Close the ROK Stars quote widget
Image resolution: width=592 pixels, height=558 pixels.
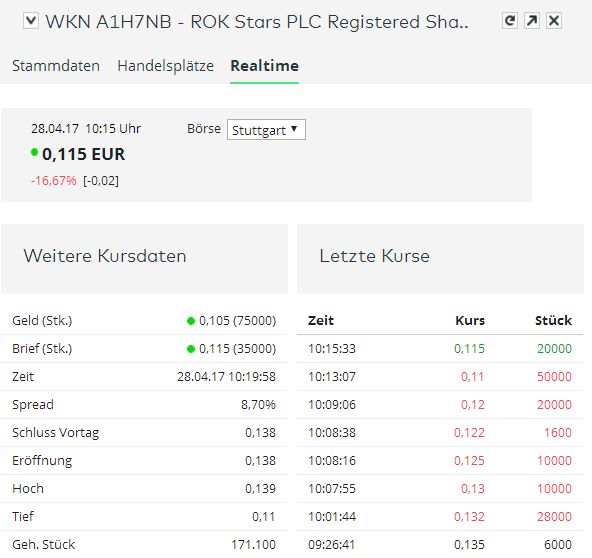pyautogui.click(x=554, y=20)
